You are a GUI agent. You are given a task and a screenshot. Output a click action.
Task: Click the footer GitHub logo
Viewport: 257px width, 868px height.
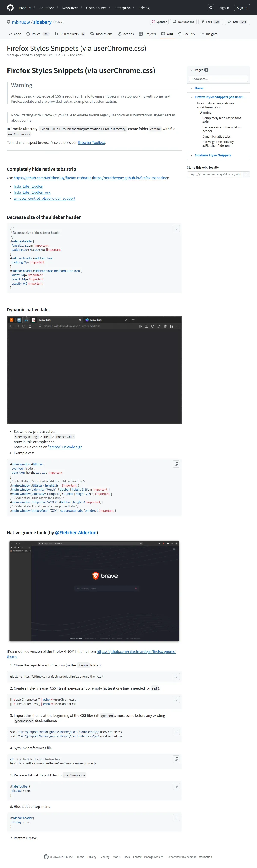(46, 856)
